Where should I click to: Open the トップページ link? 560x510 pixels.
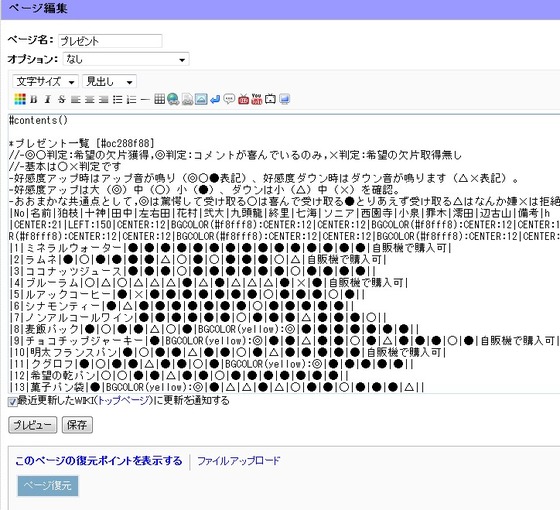click(125, 401)
